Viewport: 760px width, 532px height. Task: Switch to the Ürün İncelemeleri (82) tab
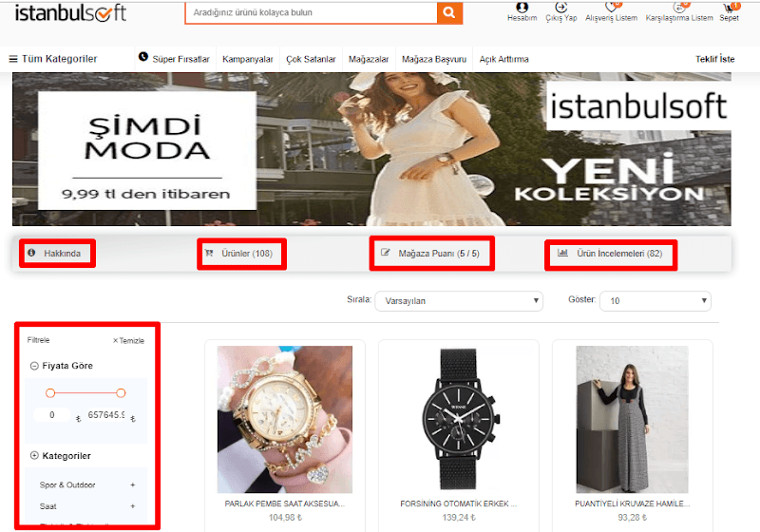(x=619, y=254)
